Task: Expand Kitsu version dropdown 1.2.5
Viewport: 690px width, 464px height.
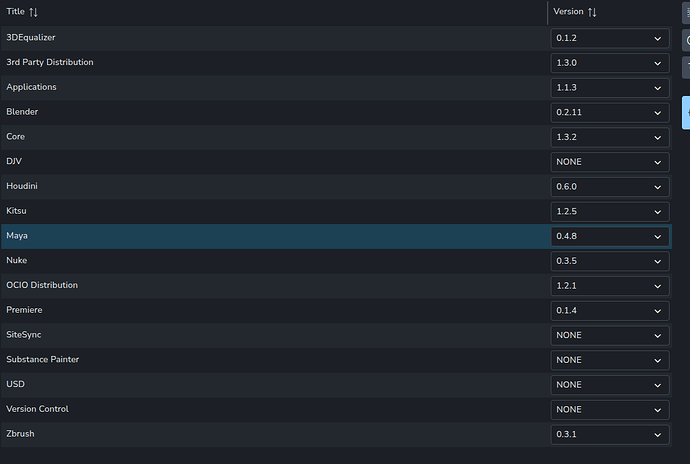Action: (610, 212)
